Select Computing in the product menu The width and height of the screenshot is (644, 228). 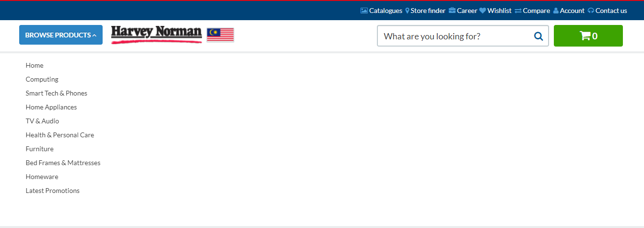point(42,79)
